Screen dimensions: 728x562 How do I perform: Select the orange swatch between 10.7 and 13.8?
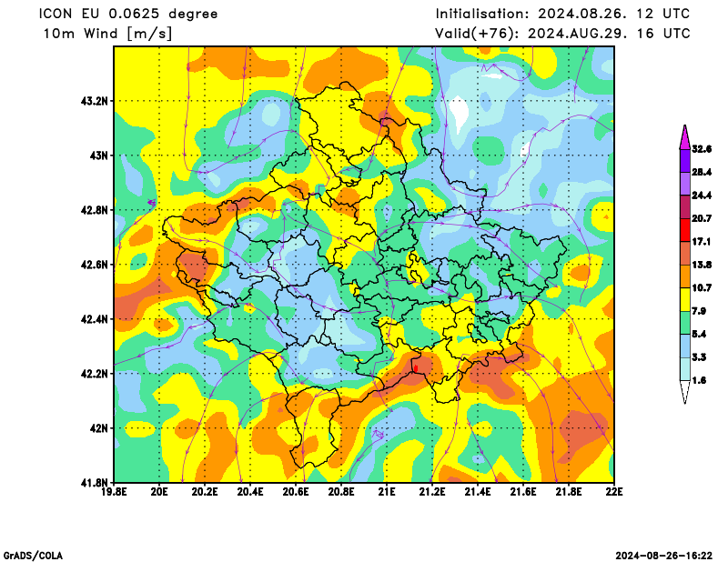pyautogui.click(x=685, y=276)
